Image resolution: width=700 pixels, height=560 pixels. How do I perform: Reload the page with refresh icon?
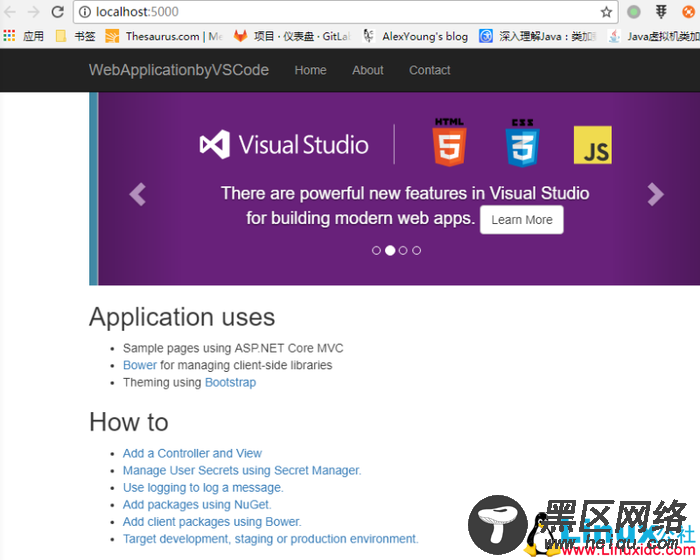click(x=58, y=12)
